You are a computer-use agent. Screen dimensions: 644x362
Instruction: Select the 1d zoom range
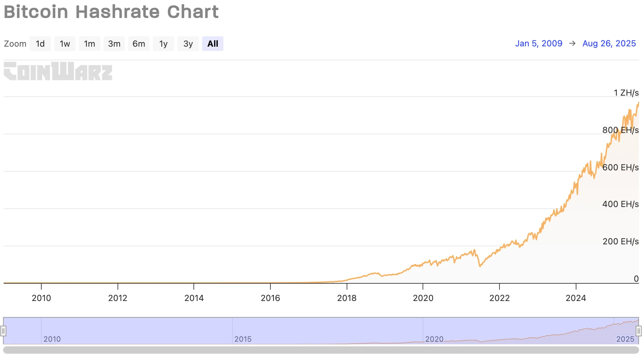pyautogui.click(x=40, y=44)
